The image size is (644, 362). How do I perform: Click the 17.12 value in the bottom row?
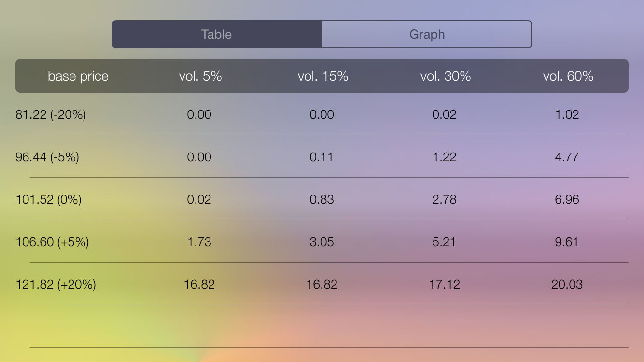coord(445,284)
